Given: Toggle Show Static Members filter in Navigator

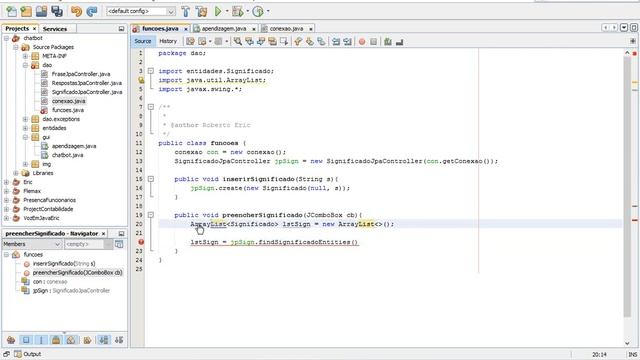Looking at the screenshot, I should click(41, 340).
